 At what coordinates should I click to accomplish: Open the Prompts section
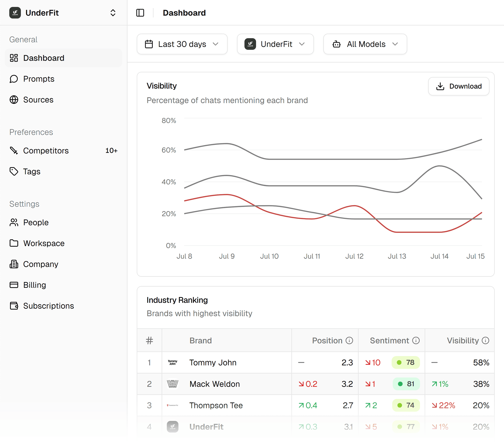pyautogui.click(x=39, y=79)
